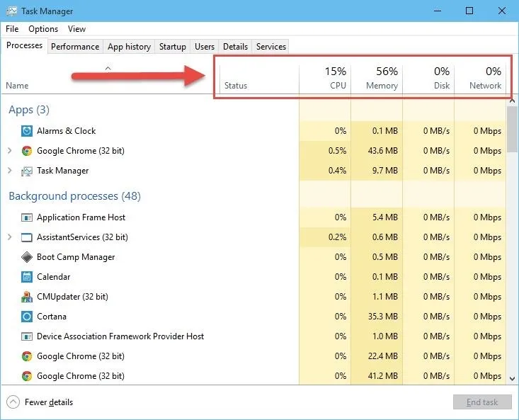Click Chrome icon beside 41.2 MB row

pyautogui.click(x=27, y=376)
